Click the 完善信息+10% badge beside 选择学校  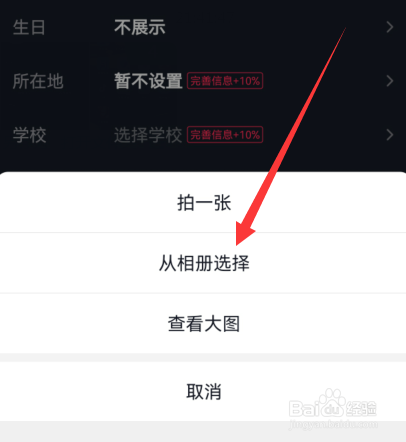pos(225,135)
